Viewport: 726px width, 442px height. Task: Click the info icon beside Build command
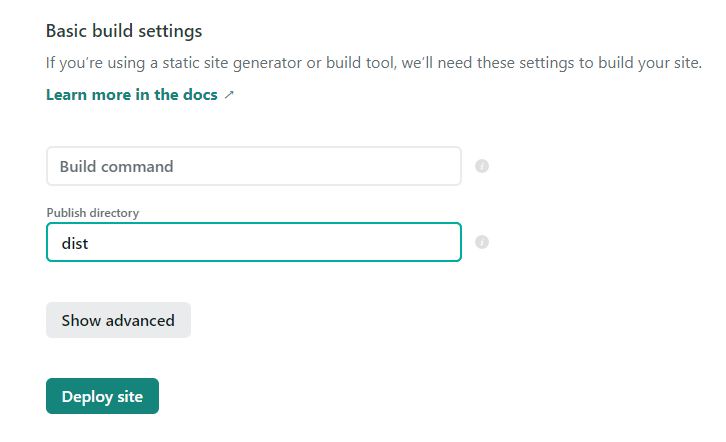[x=482, y=166]
